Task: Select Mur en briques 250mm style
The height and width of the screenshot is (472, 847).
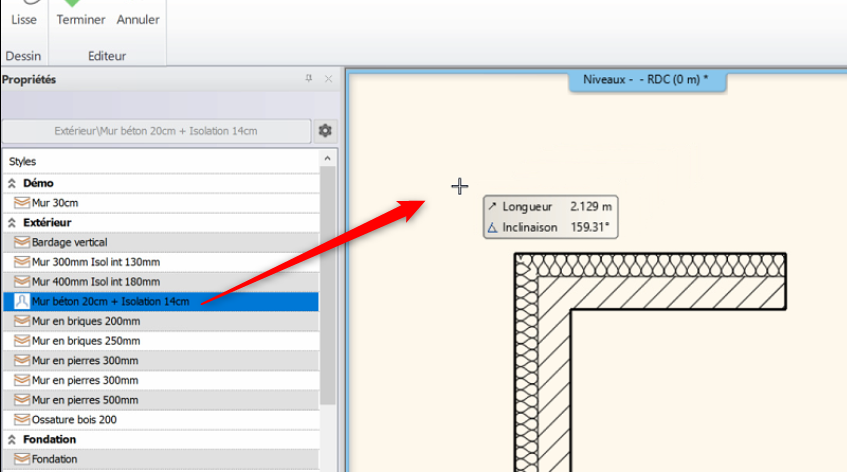Action: [x=161, y=341]
